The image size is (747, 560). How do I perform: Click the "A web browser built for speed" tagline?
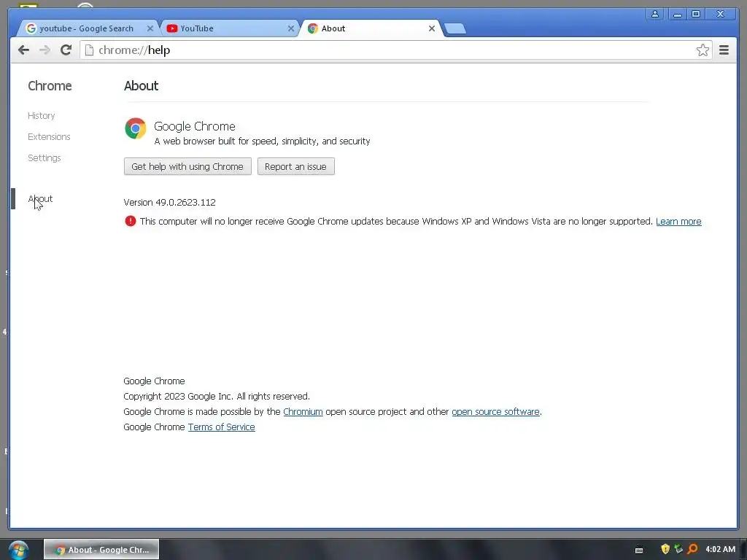click(262, 141)
